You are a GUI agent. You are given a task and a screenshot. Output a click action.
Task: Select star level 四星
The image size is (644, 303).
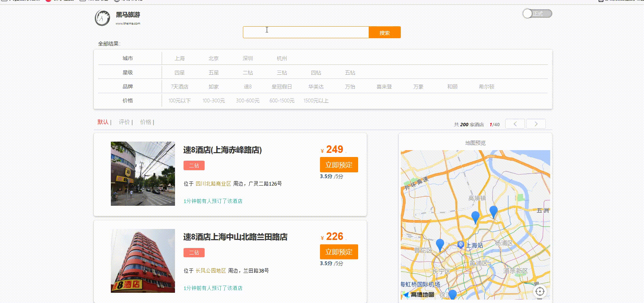click(180, 73)
